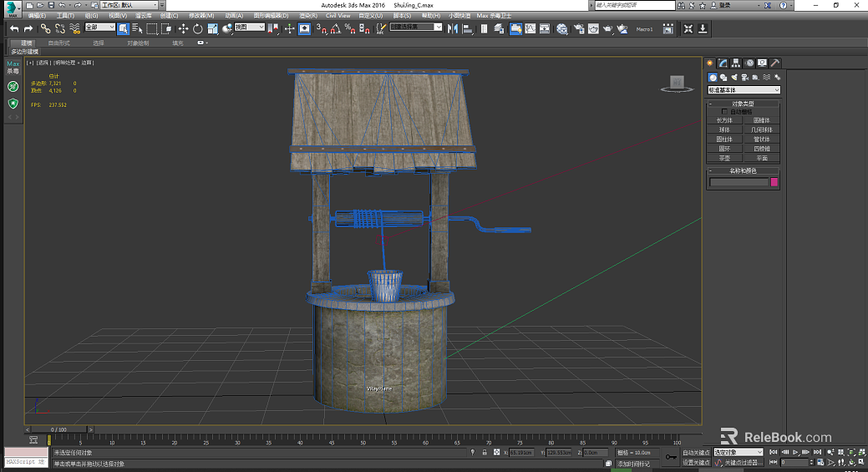Activate the Select and Uniform Scale tool
Viewport: 868px width, 472px height.
point(212,28)
